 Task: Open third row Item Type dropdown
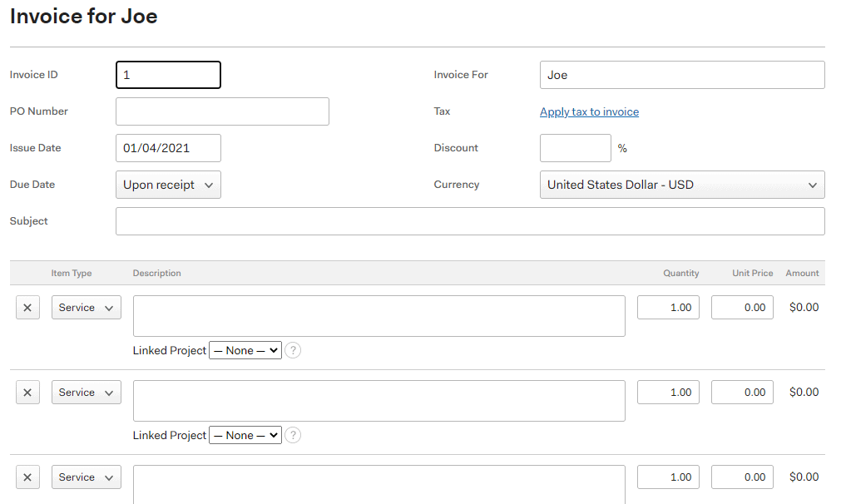87,477
